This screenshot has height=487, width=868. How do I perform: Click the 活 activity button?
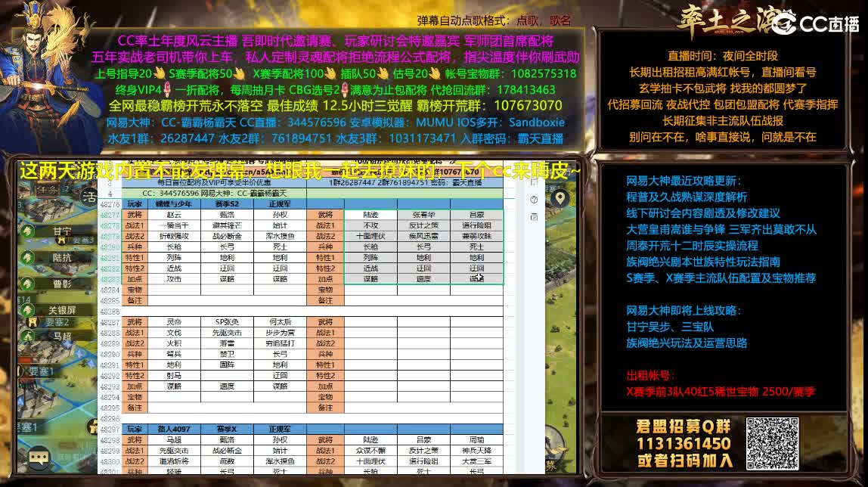89,197
